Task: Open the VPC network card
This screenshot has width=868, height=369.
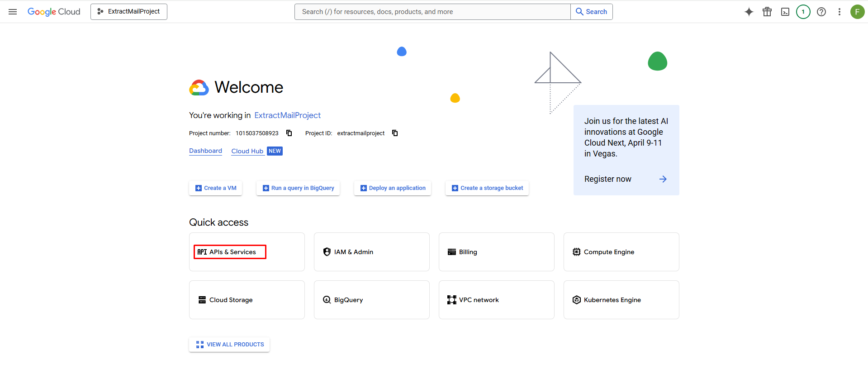Action: [497, 300]
